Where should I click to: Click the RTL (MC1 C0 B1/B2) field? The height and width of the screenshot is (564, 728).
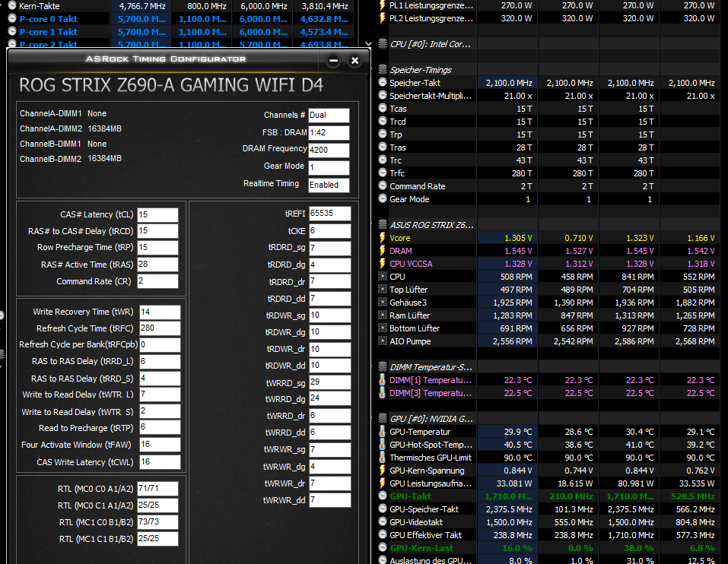point(157,521)
